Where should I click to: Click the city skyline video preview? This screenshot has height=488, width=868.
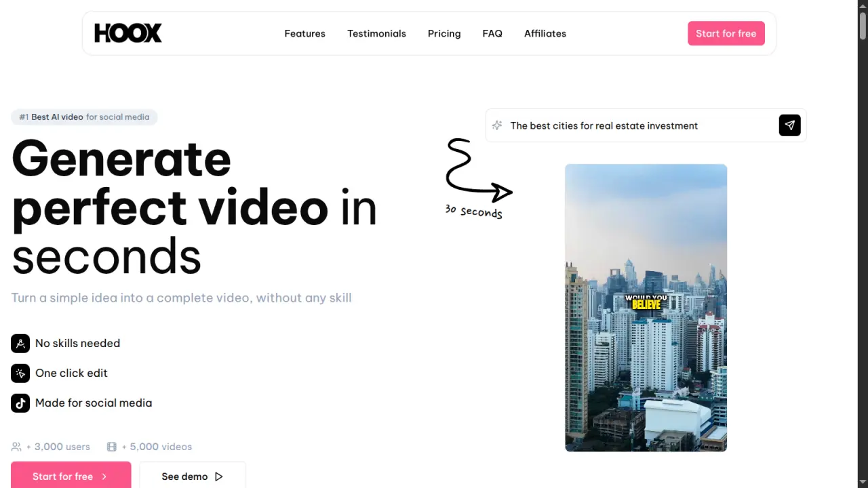tap(646, 307)
